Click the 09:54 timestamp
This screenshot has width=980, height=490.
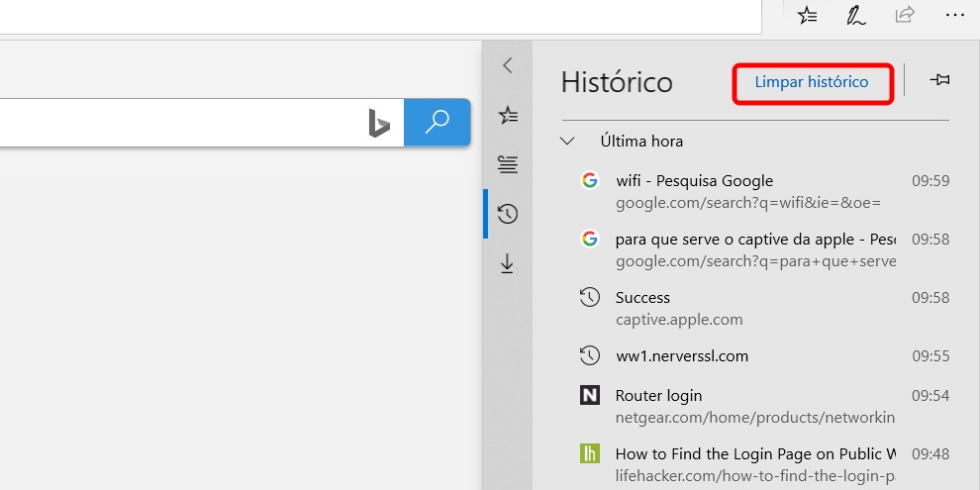click(x=930, y=396)
